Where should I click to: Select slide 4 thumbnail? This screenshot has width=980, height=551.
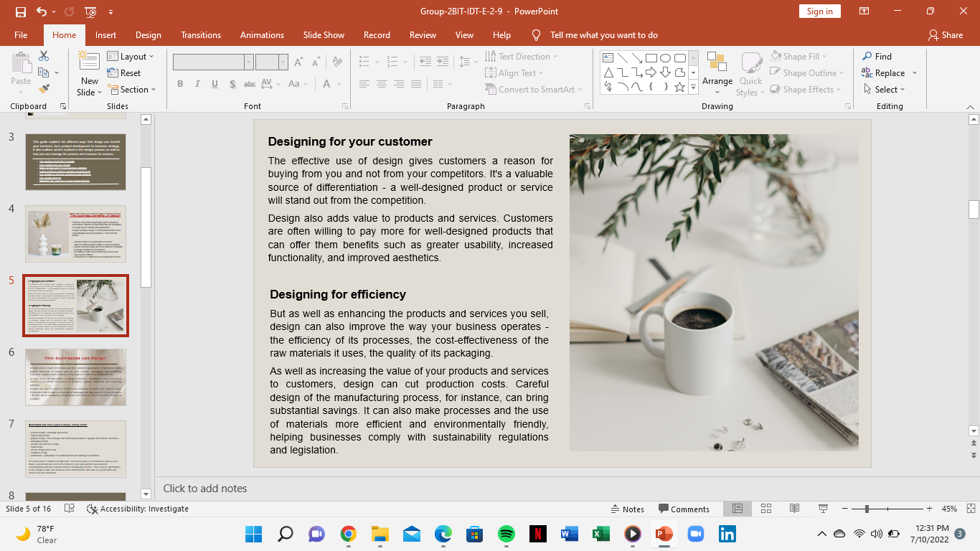75,234
